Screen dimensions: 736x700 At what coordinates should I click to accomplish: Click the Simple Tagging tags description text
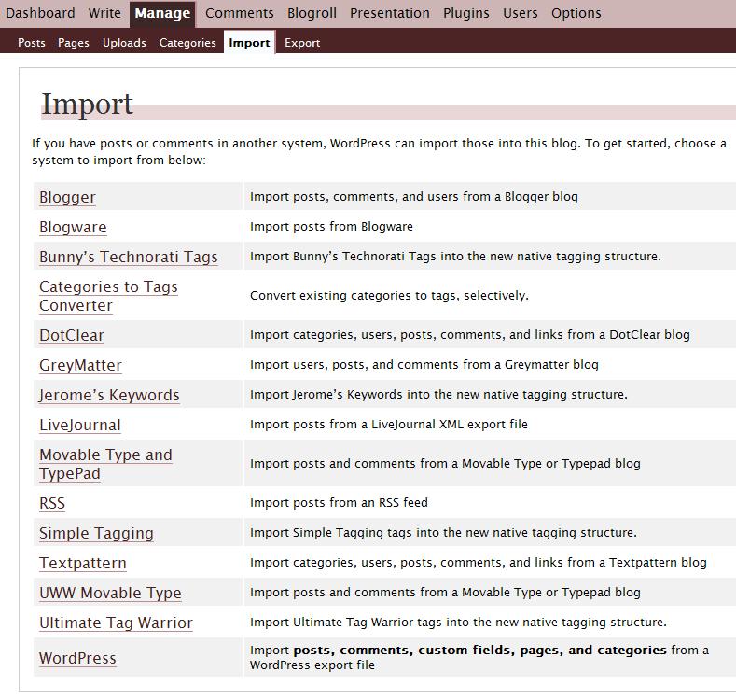443,532
